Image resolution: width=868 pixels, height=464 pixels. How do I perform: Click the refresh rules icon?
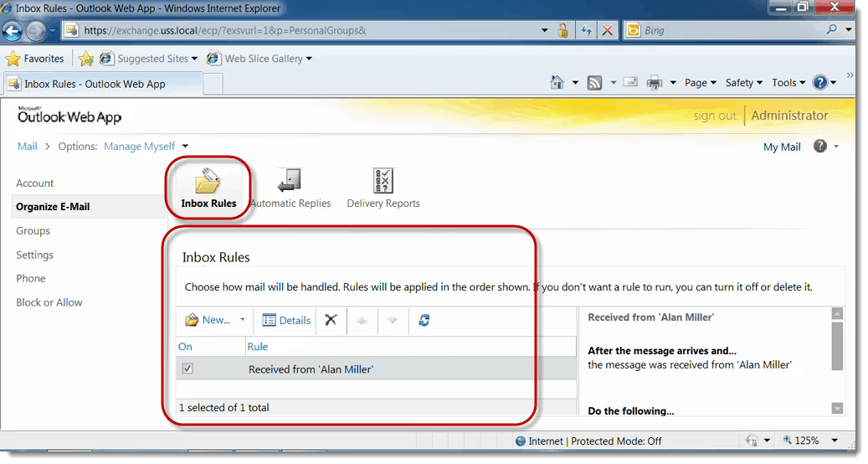(x=424, y=320)
